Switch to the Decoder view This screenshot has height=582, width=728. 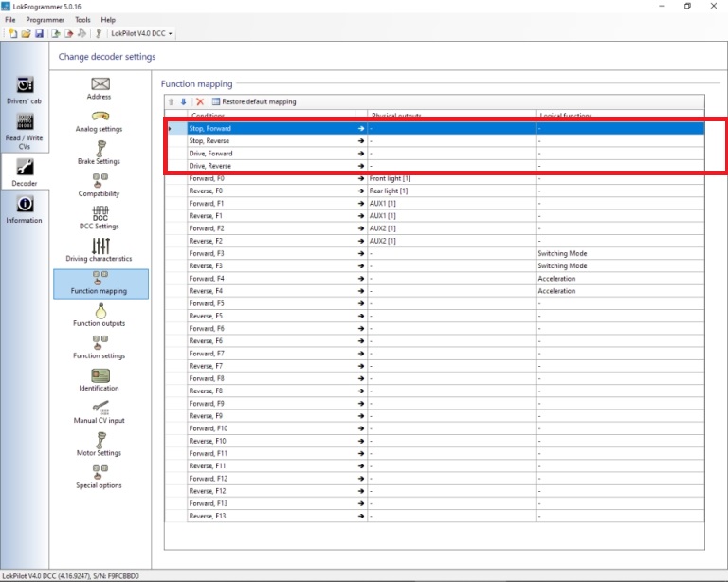(x=24, y=173)
